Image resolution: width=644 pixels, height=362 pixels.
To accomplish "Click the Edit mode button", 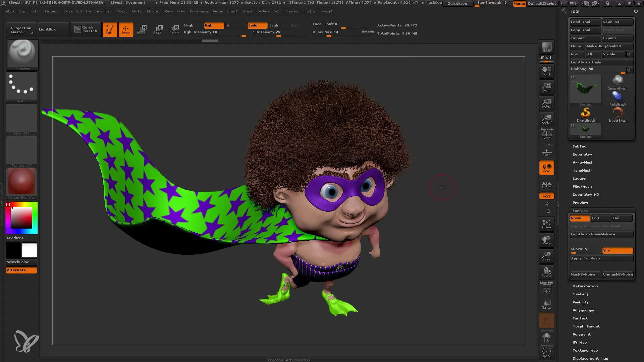I will [109, 29].
